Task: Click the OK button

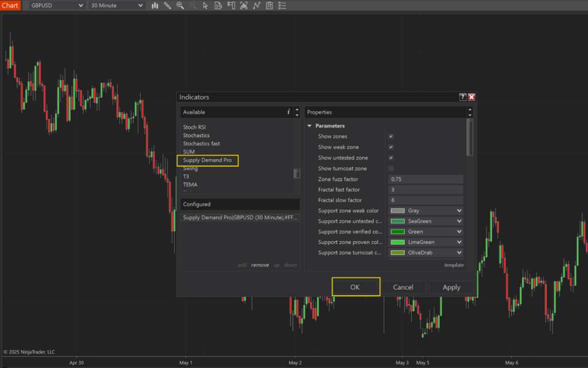Action: 355,287
